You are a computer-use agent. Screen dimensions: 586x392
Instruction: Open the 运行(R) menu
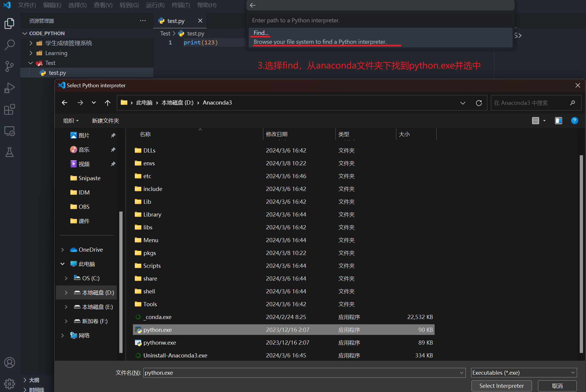pos(155,5)
